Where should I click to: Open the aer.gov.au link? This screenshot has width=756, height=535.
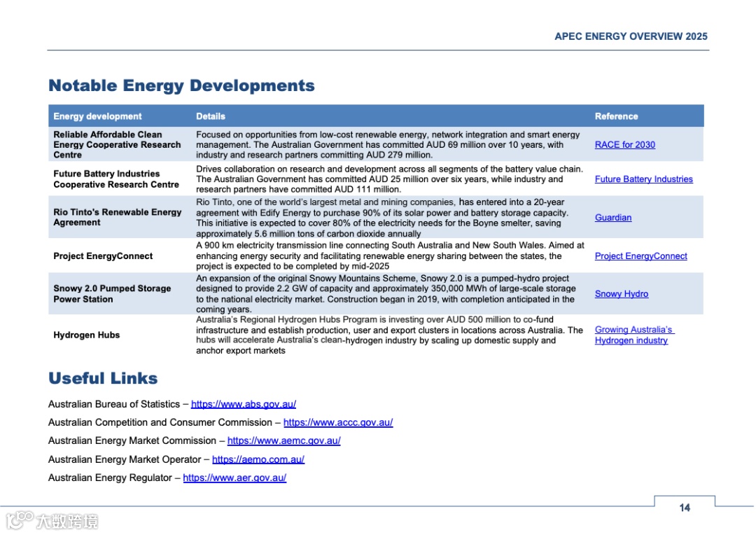pyautogui.click(x=234, y=478)
